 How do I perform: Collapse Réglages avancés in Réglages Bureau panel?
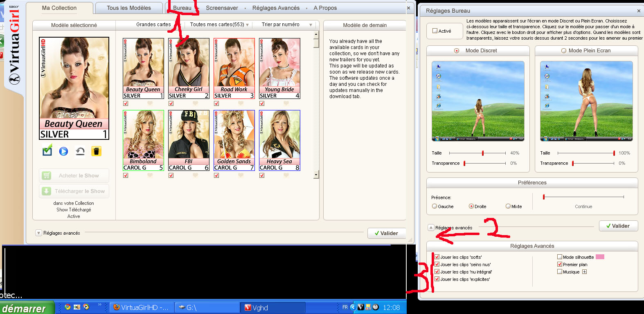coord(431,228)
